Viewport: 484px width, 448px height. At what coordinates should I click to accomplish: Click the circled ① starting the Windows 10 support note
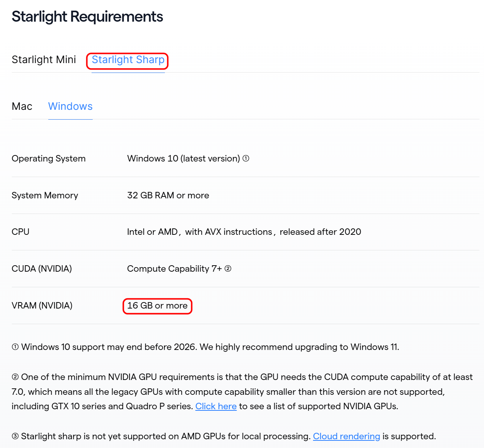click(x=15, y=347)
